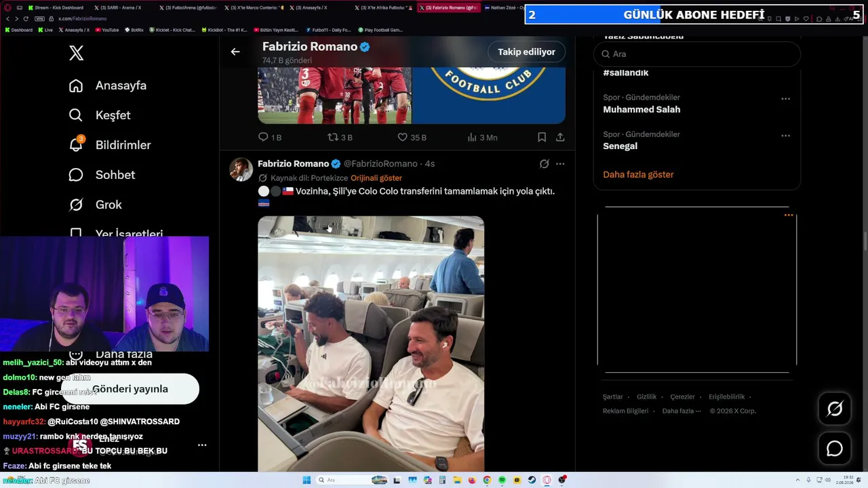Click the Gönderi yayınla button
Viewport: 868px width, 488px height.
tap(130, 389)
